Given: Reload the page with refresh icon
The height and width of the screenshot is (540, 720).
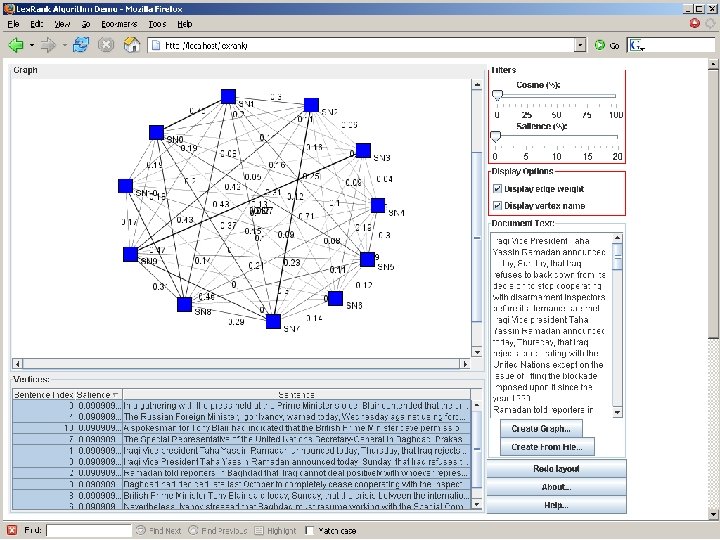Looking at the screenshot, I should tap(81, 45).
